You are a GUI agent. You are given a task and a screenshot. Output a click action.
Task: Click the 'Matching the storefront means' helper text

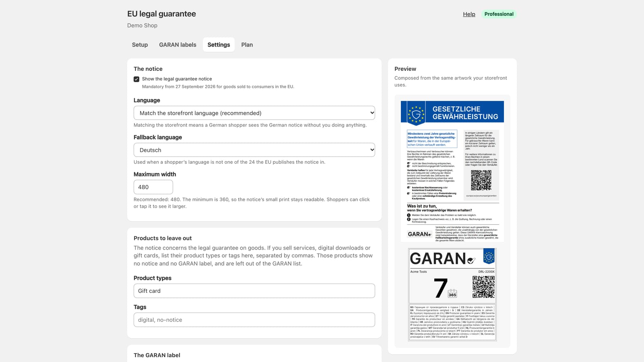pyautogui.click(x=250, y=125)
